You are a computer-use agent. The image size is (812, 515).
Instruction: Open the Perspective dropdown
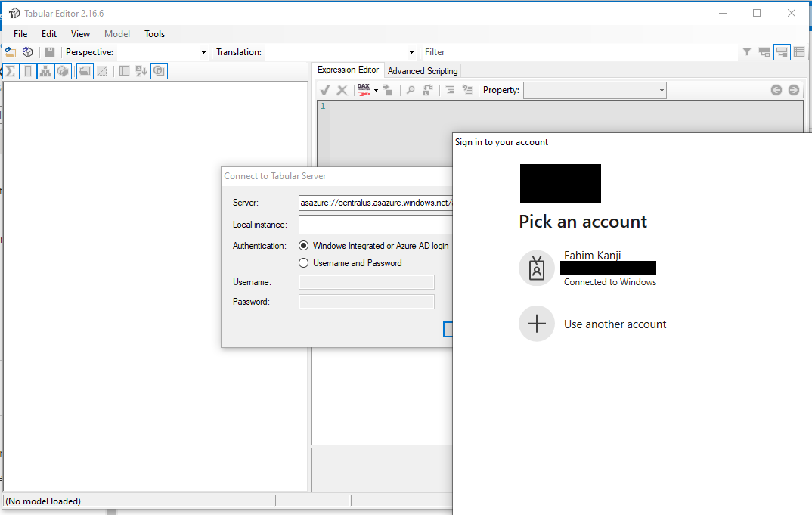tap(203, 52)
